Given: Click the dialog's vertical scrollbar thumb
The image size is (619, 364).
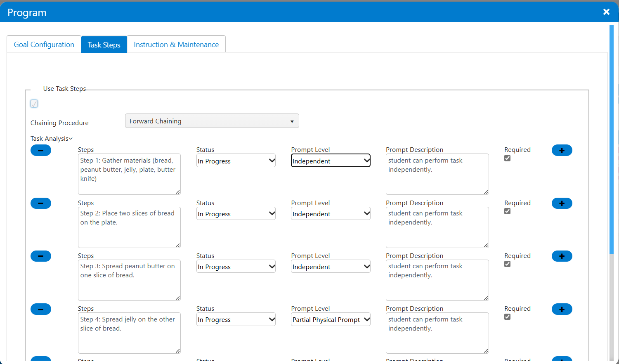Looking at the screenshot, I should pos(612,139).
